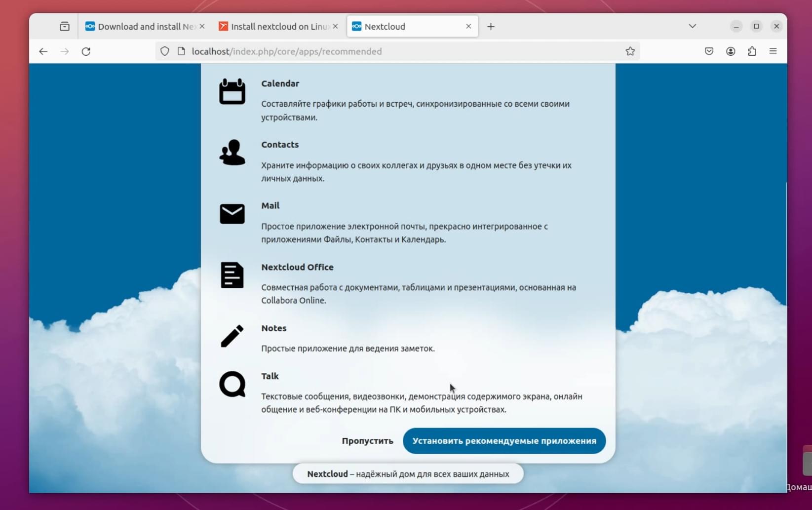Click the Collabora Online description text
This screenshot has width=812, height=510.
pos(419,294)
